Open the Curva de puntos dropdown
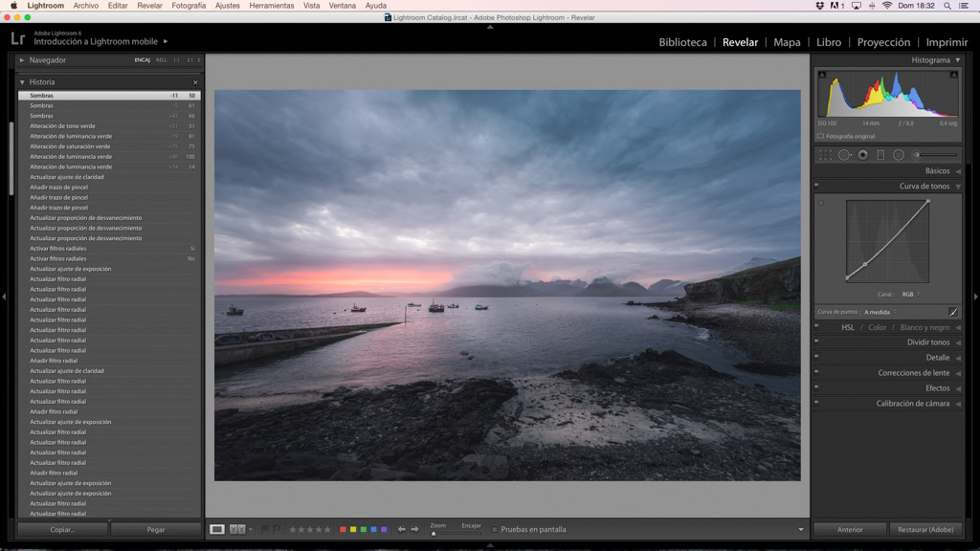The image size is (980, 551). click(880, 312)
